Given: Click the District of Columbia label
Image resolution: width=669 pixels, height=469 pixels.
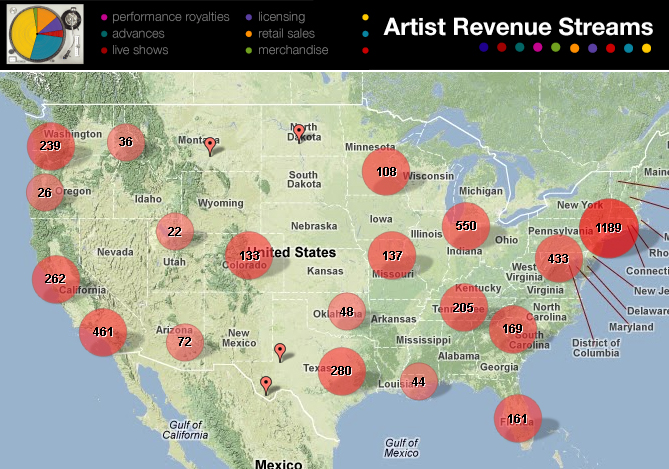Looking at the screenshot, I should [596, 348].
